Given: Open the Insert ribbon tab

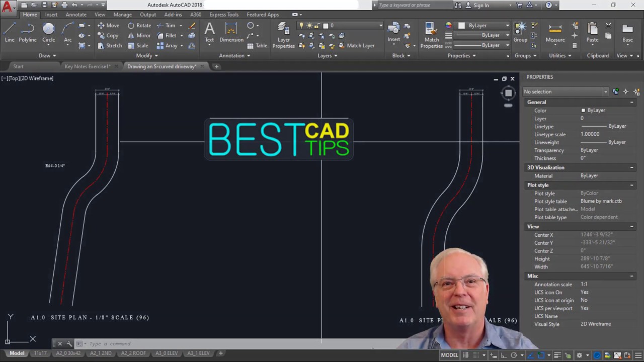Looking at the screenshot, I should 51,15.
